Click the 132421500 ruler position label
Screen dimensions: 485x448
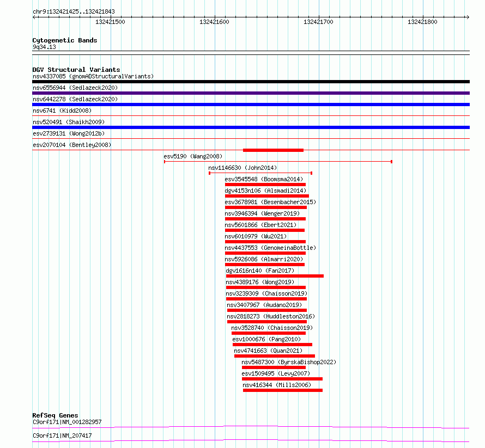pyautogui.click(x=110, y=22)
